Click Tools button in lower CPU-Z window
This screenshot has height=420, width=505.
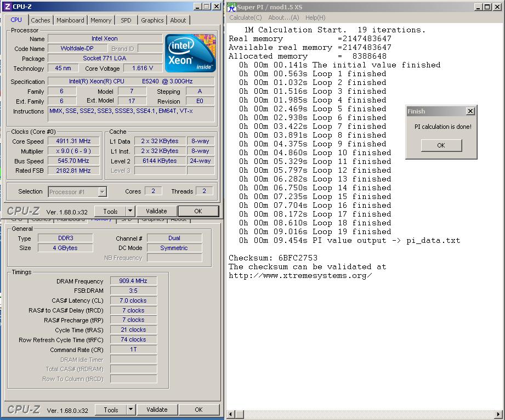click(x=111, y=410)
